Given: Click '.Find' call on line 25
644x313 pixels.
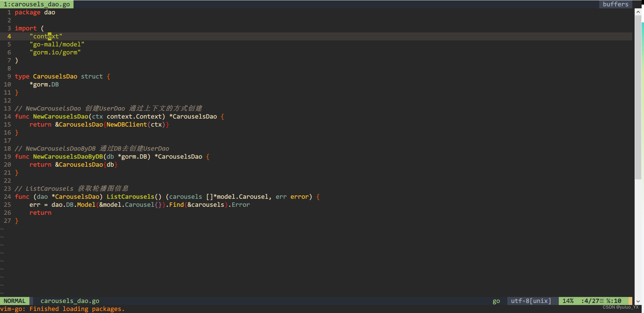Looking at the screenshot, I should click(174, 205).
